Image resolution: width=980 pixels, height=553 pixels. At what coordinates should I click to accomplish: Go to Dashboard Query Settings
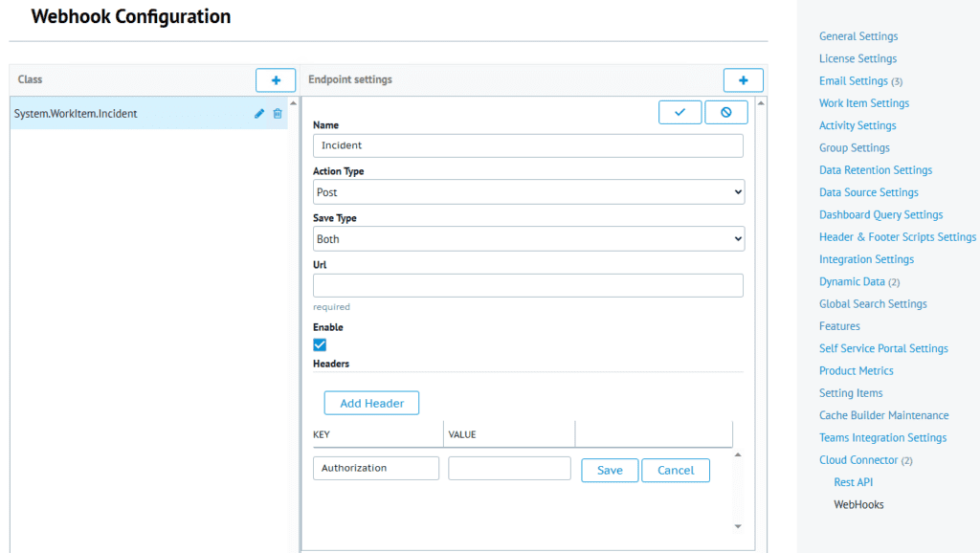pyautogui.click(x=880, y=215)
